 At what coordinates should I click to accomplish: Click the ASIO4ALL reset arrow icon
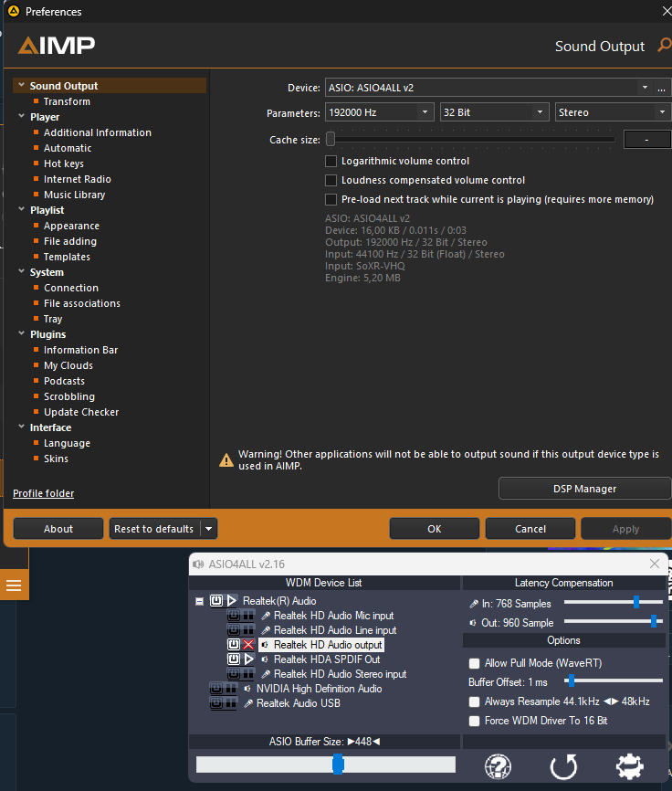(563, 766)
